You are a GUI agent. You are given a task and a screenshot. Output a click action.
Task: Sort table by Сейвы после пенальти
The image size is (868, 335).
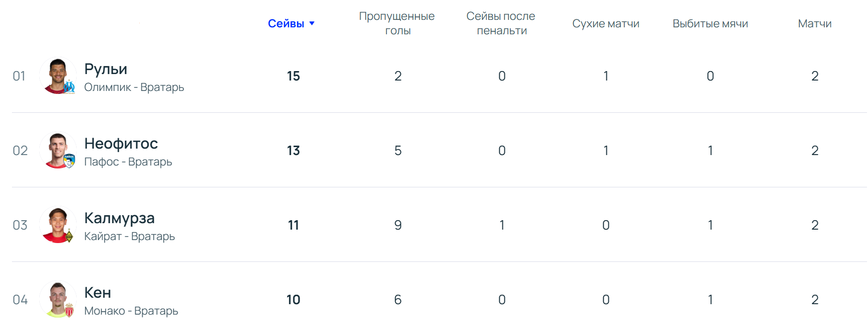pyautogui.click(x=501, y=23)
